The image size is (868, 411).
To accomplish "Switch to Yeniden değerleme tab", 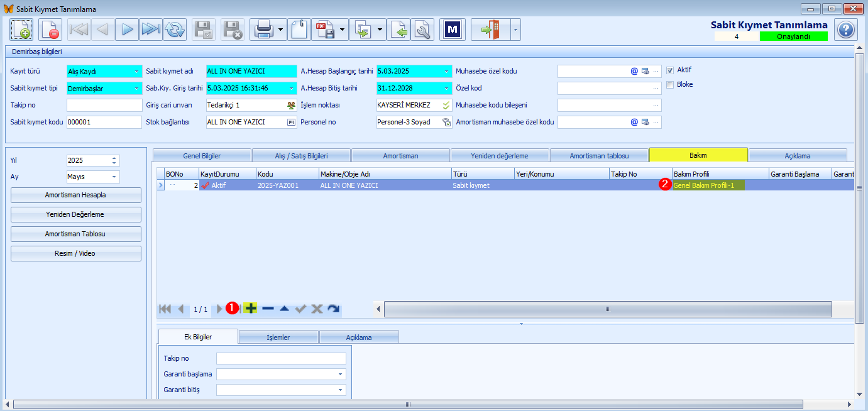I will click(x=500, y=155).
